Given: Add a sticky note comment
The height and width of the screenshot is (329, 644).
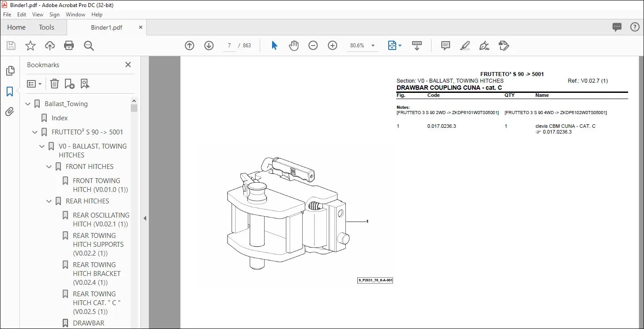Looking at the screenshot, I should [446, 46].
